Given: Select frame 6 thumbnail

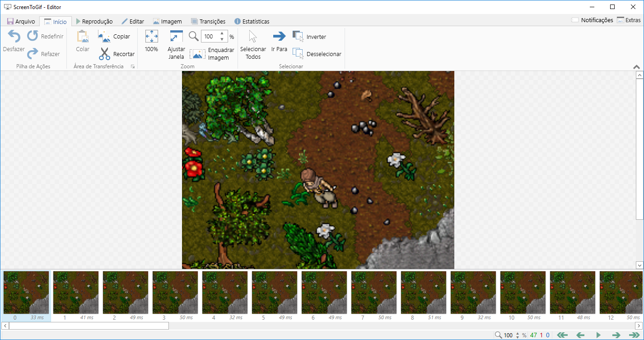Looking at the screenshot, I should 324,293.
